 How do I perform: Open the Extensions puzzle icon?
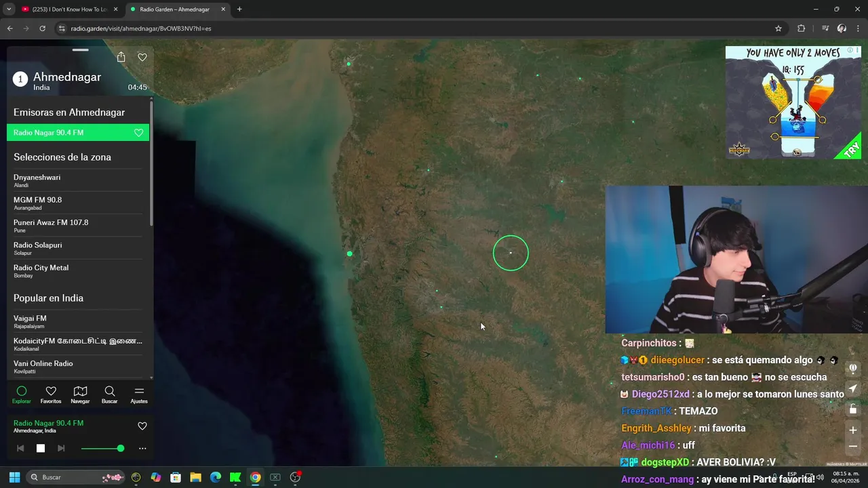pos(801,28)
